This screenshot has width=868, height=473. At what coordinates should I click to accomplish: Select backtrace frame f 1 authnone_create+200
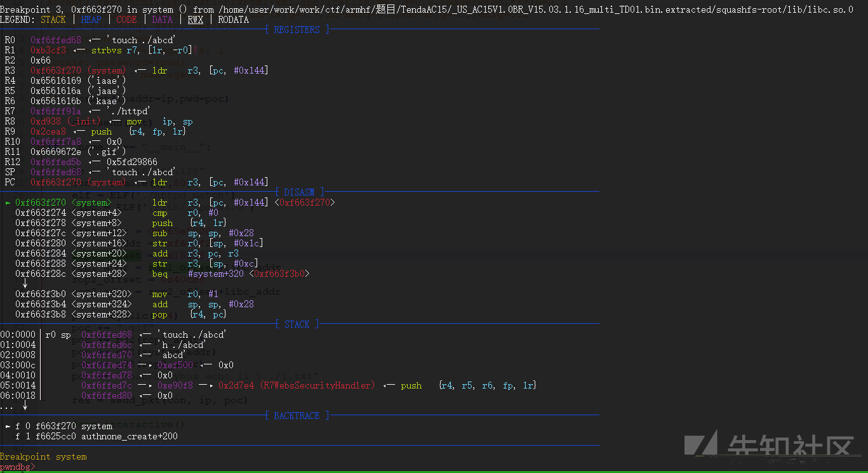[97, 436]
